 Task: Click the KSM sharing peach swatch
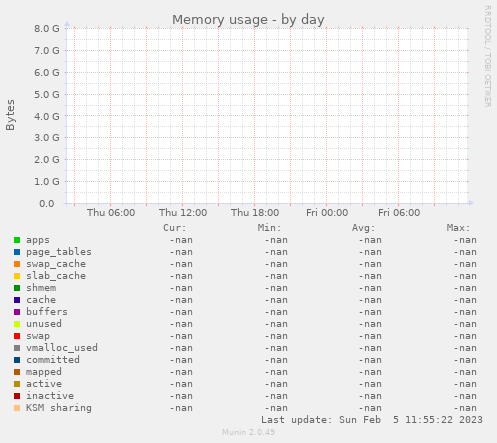tap(17, 408)
